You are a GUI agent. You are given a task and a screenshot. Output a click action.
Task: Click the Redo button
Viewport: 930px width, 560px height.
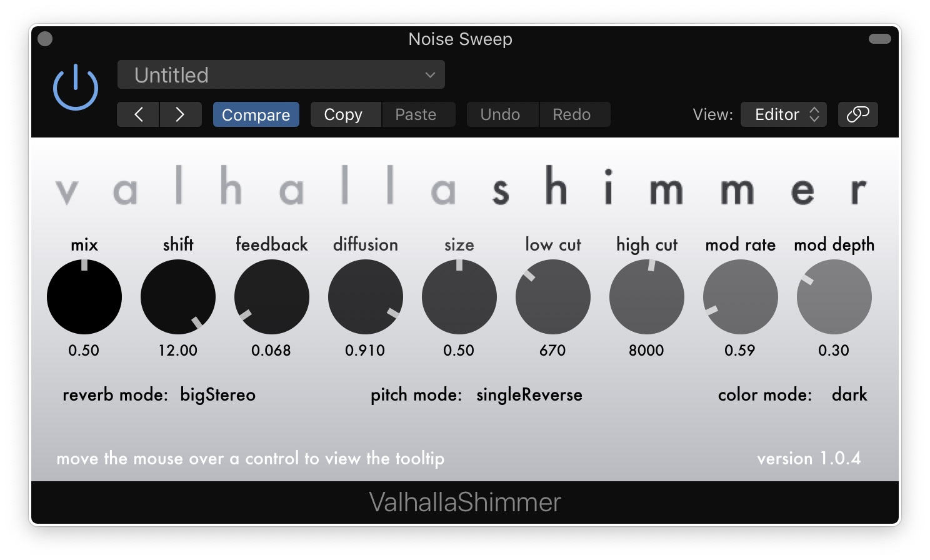click(574, 114)
